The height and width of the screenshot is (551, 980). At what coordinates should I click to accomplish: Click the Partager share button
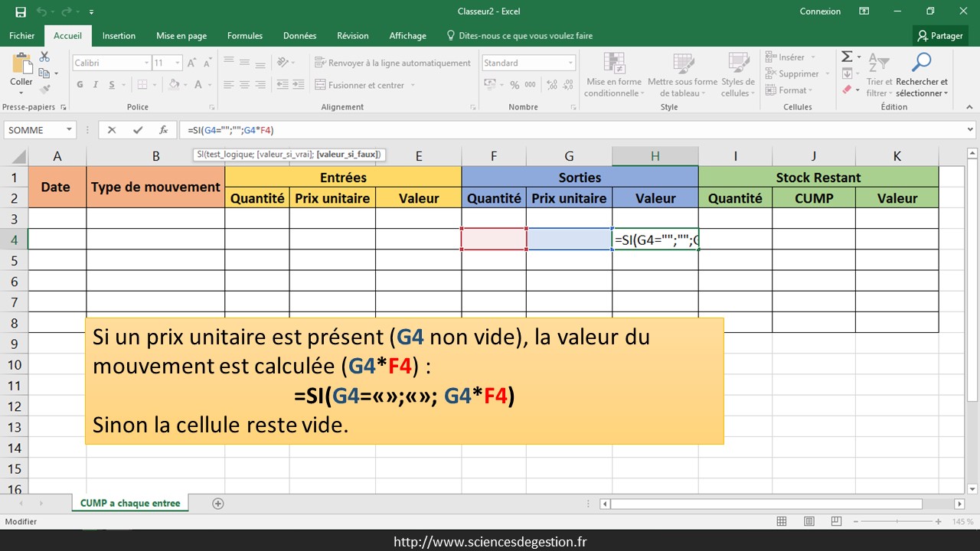coord(940,36)
